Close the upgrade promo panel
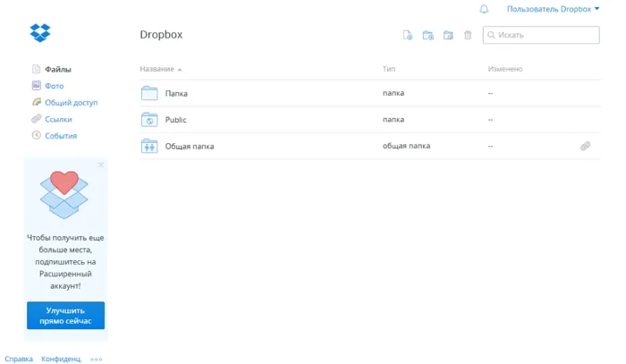The image size is (626, 364). 101,165
